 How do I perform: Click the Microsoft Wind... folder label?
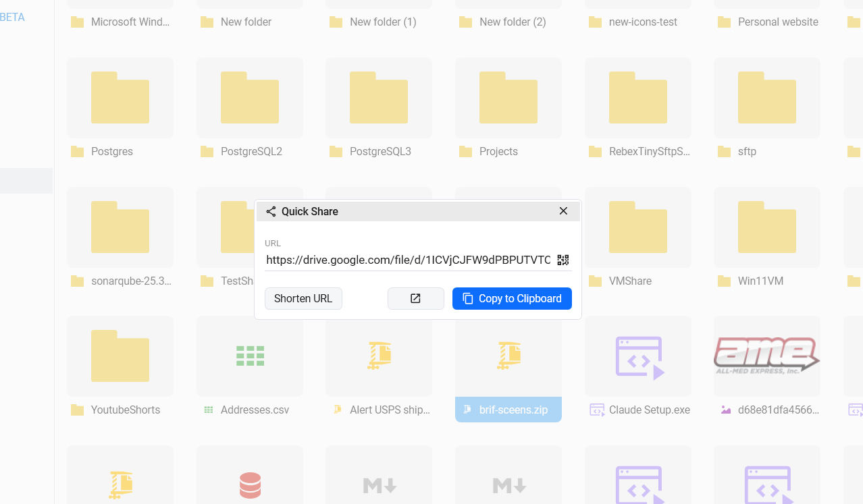pyautogui.click(x=130, y=22)
